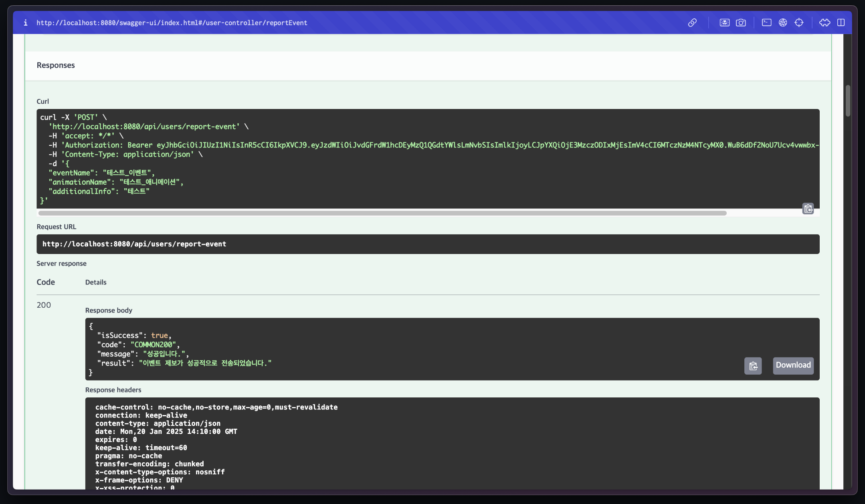Click the flower image capture icon
Viewport: 865px width, 504px height.
click(724, 23)
